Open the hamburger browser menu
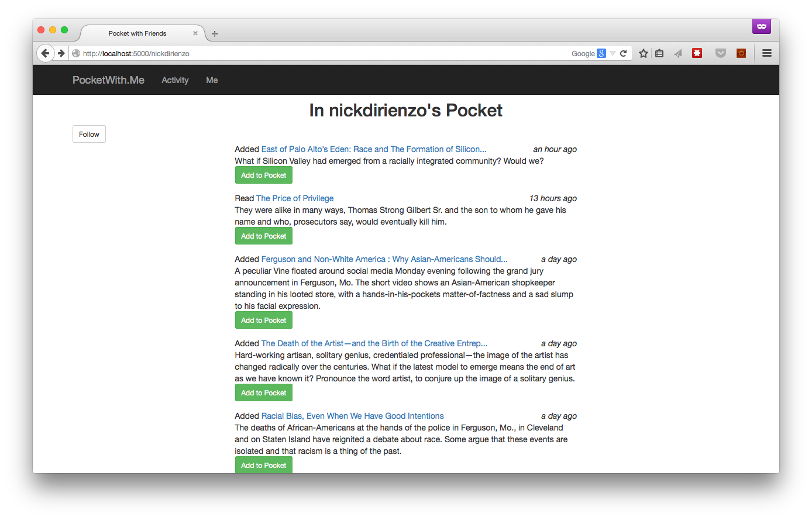Viewport: 812px width, 520px height. pyautogui.click(x=767, y=53)
